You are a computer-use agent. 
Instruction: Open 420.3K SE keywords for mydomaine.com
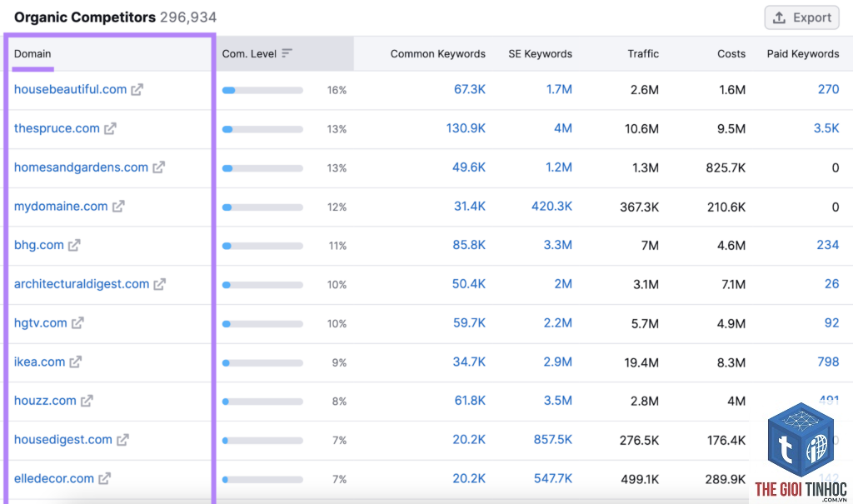pos(552,207)
